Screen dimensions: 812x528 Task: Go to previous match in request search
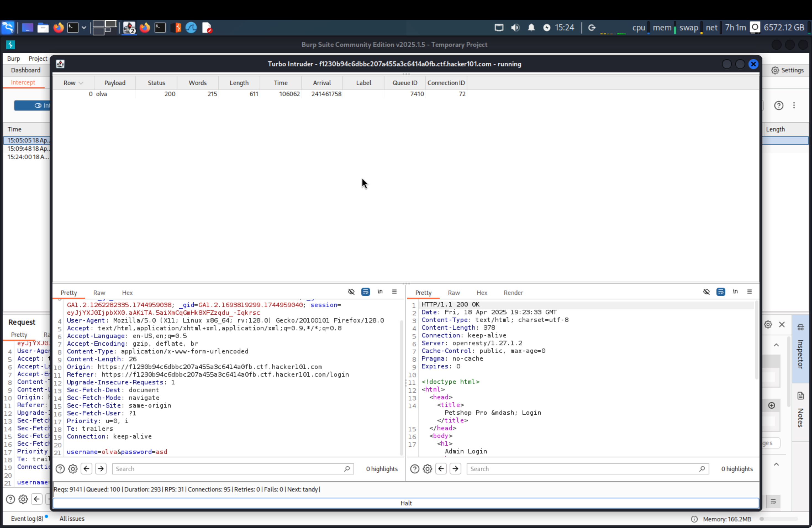click(x=87, y=469)
